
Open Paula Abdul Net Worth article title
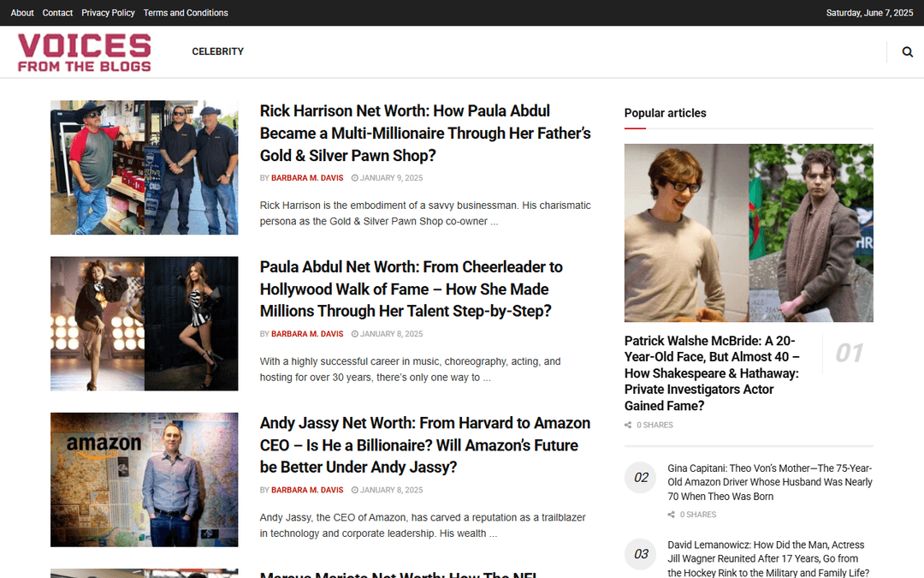412,289
